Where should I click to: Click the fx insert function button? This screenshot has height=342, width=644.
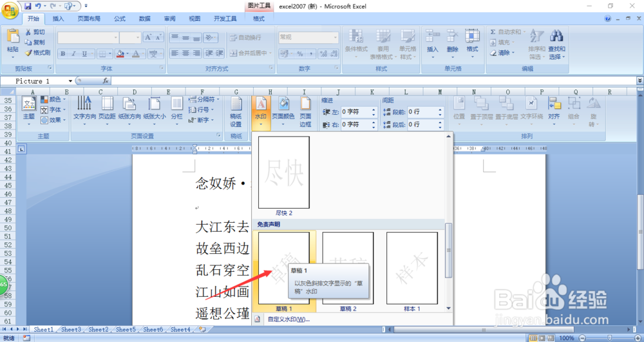[106, 81]
